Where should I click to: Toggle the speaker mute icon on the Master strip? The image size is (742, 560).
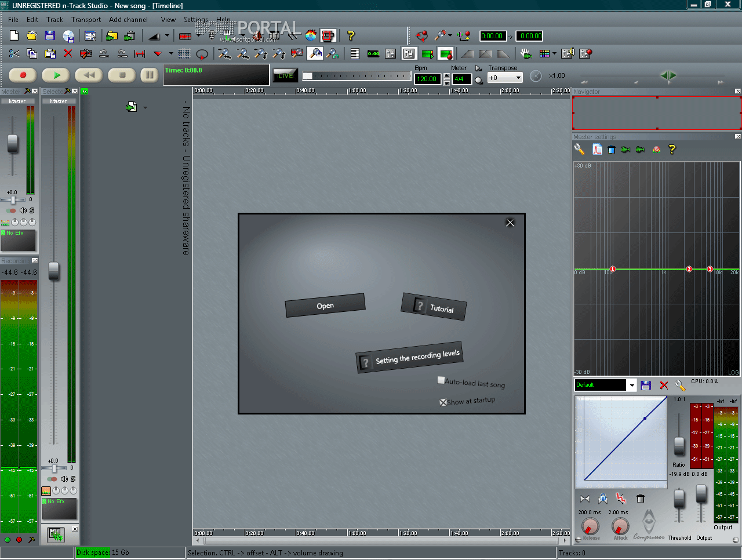(23, 210)
